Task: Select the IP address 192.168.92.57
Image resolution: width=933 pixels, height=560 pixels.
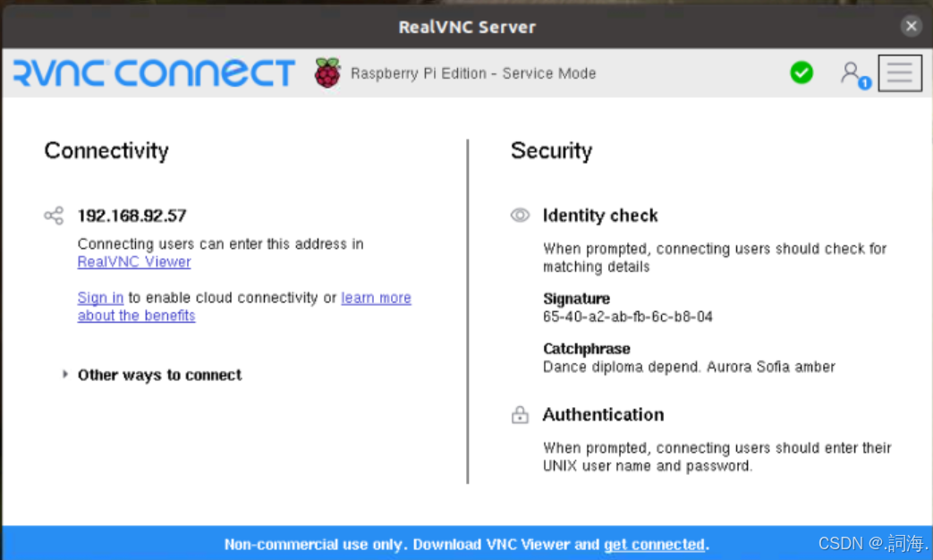Action: coord(132,216)
